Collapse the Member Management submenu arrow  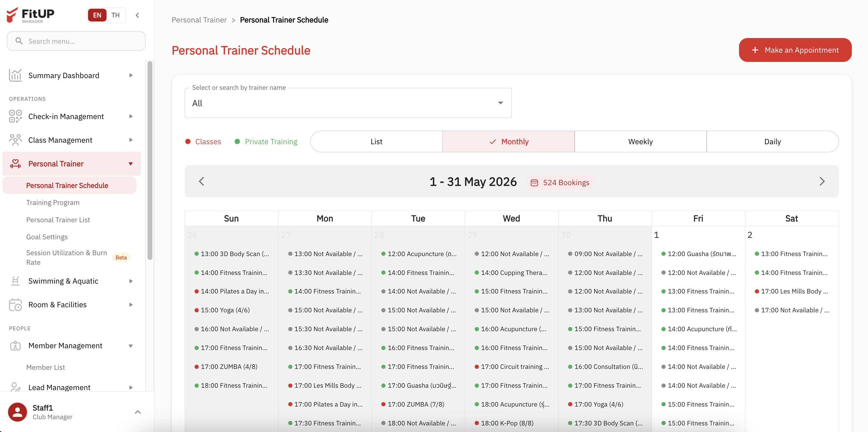131,346
